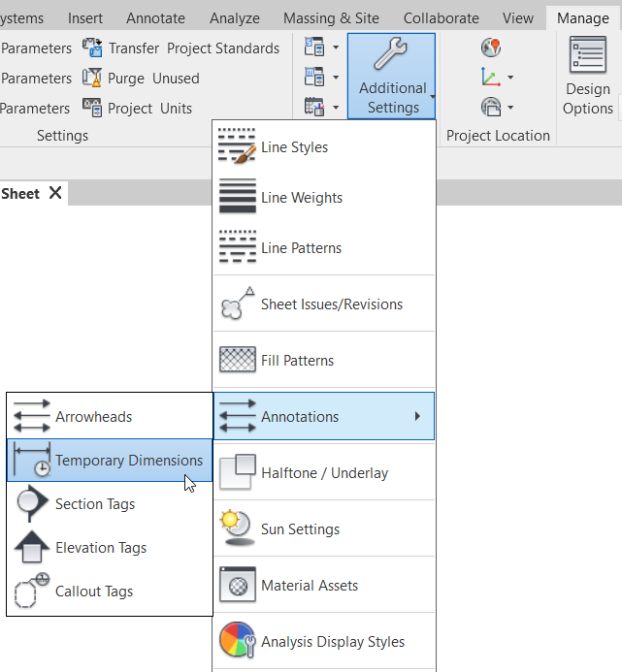This screenshot has height=672, width=622.
Task: Open Callout Tags settings
Action: pos(94,592)
